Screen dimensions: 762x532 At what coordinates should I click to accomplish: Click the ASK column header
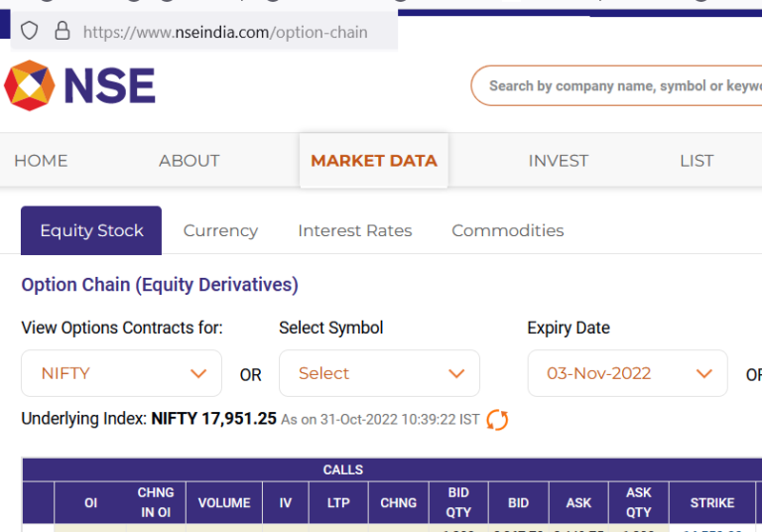tap(578, 502)
